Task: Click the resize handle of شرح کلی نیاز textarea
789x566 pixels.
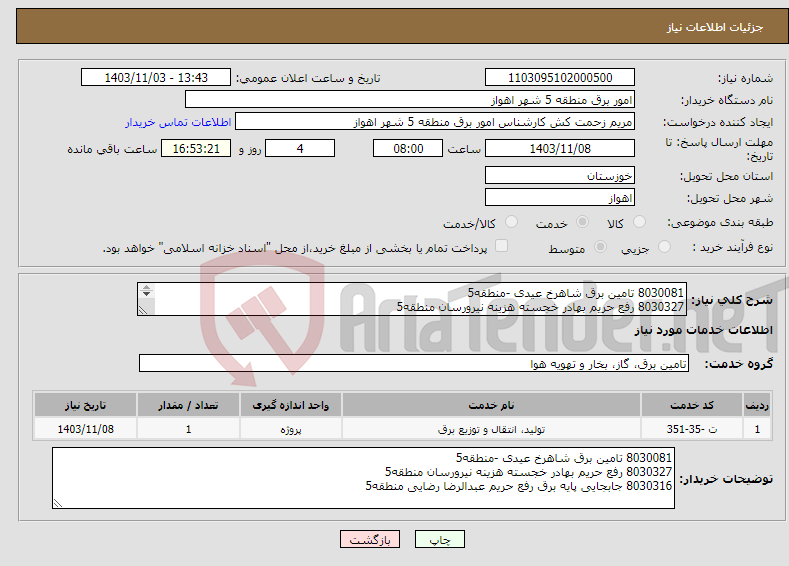Action: (x=143, y=310)
